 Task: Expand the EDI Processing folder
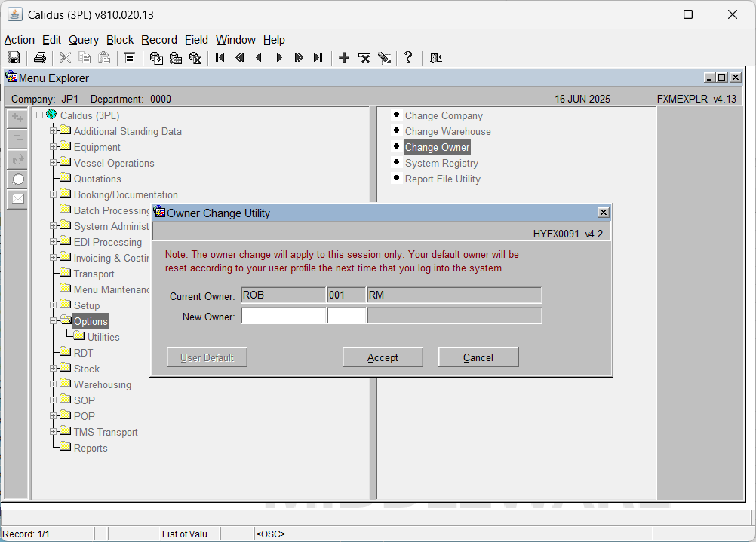click(54, 241)
